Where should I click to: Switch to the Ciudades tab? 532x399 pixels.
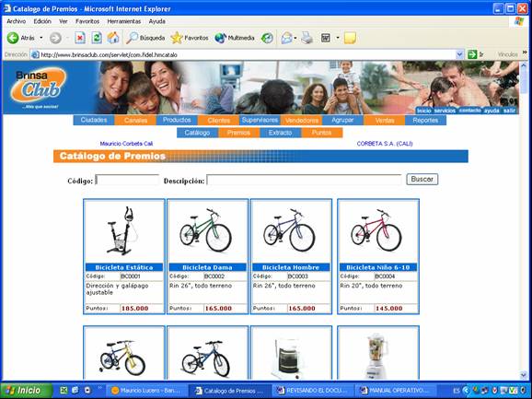[94, 120]
